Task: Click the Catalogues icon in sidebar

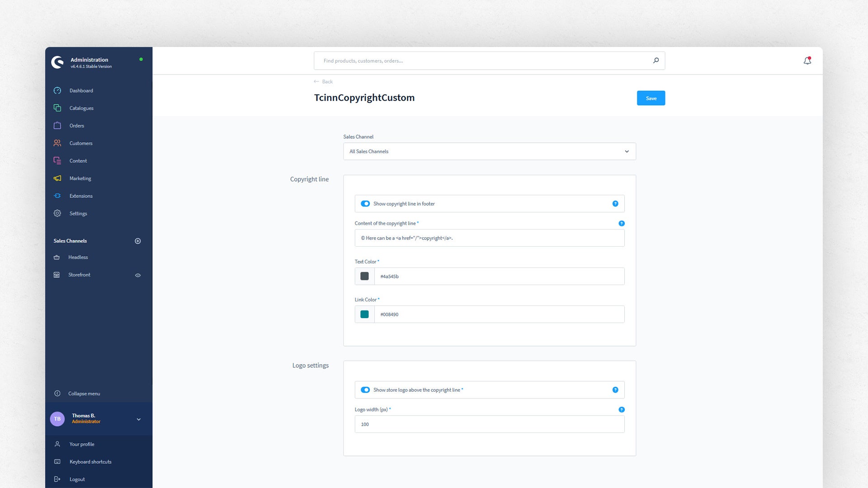Action: click(57, 108)
